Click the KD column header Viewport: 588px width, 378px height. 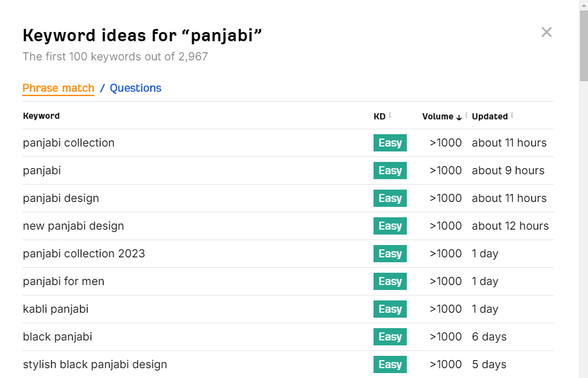tap(379, 116)
